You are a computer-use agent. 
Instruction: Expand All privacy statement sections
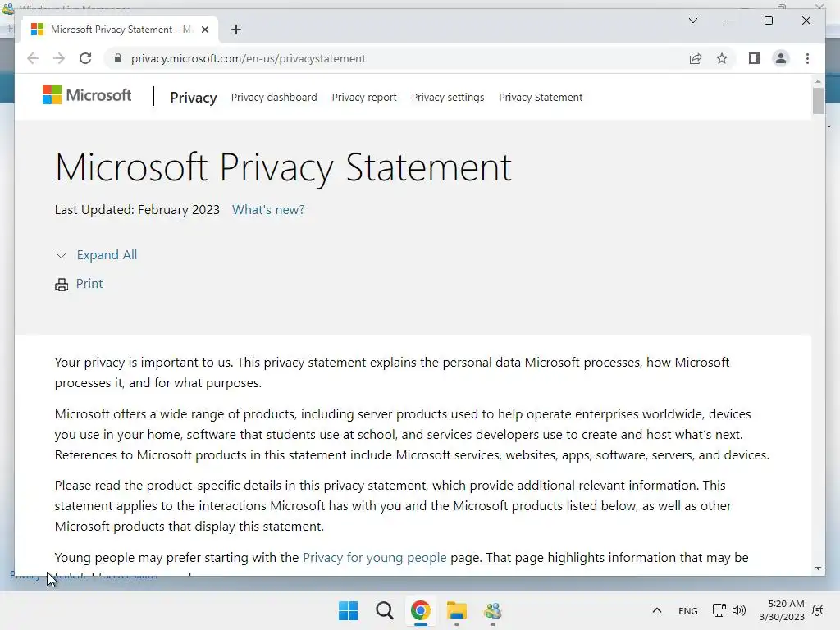[x=107, y=255]
